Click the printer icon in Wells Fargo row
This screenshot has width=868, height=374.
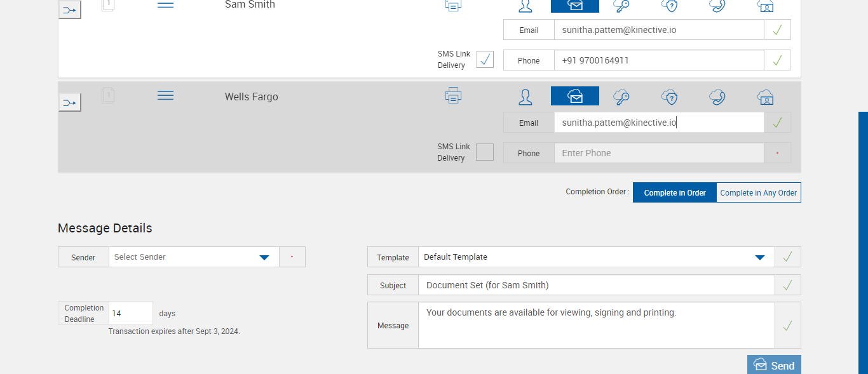[453, 96]
